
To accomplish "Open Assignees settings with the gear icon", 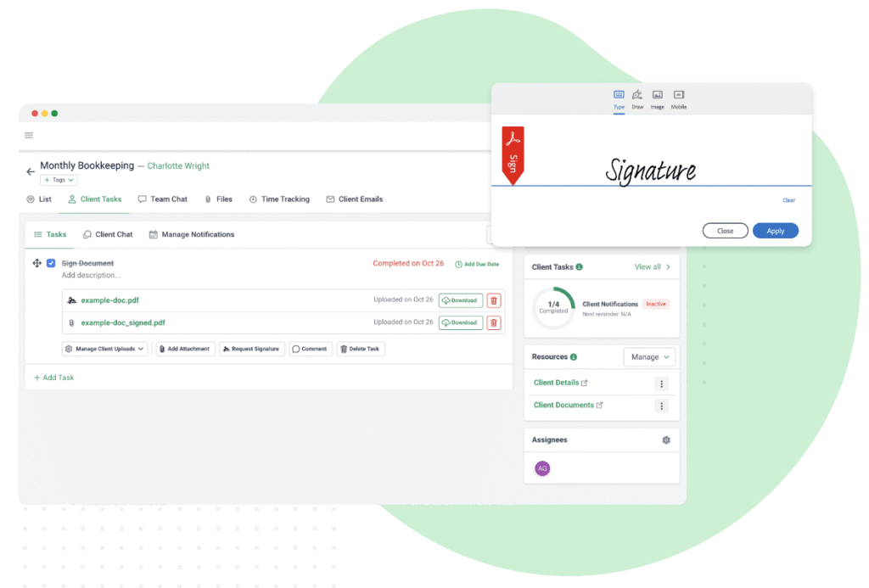I will [667, 440].
